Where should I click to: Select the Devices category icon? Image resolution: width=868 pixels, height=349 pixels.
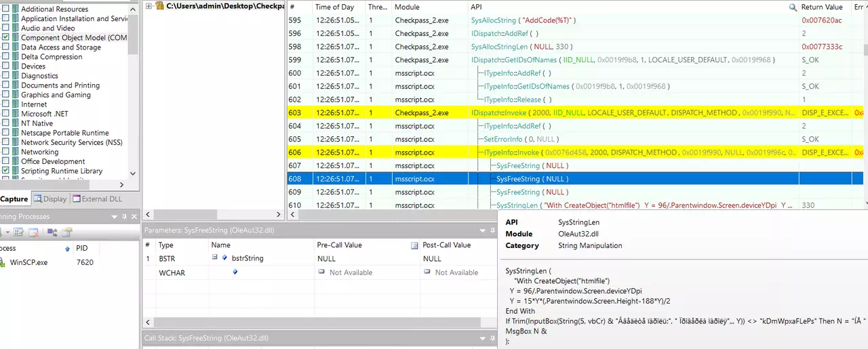click(15, 66)
